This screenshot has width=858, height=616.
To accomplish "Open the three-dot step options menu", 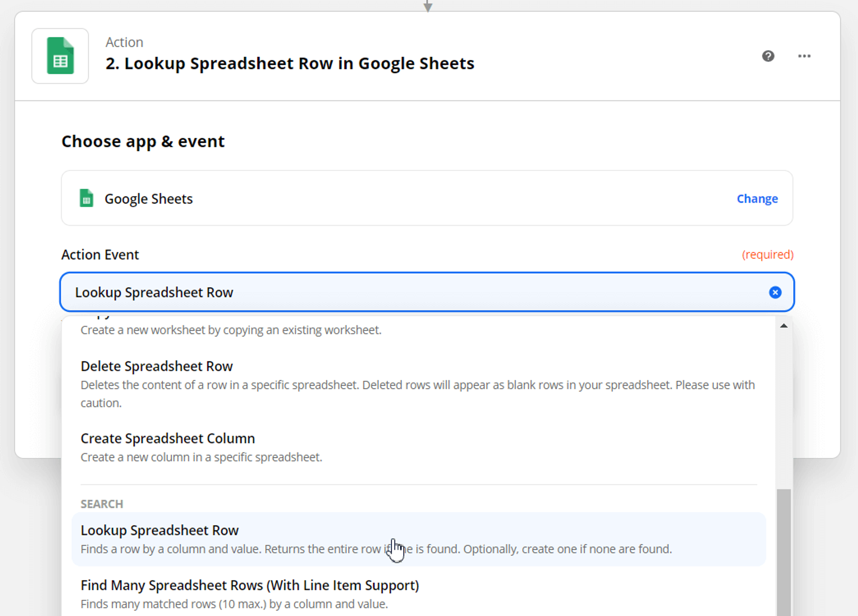I will [804, 56].
